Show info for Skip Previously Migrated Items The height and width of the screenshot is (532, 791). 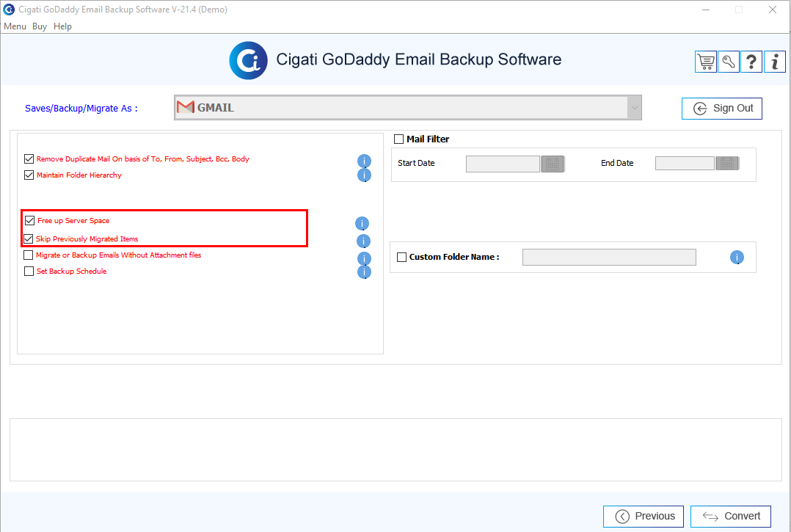pos(363,241)
